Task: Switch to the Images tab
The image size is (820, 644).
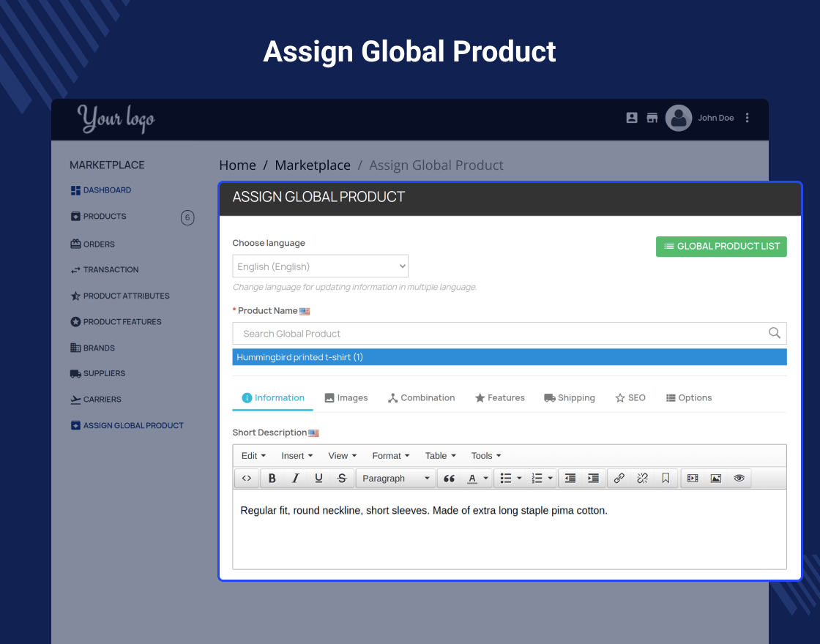Action: 346,398
